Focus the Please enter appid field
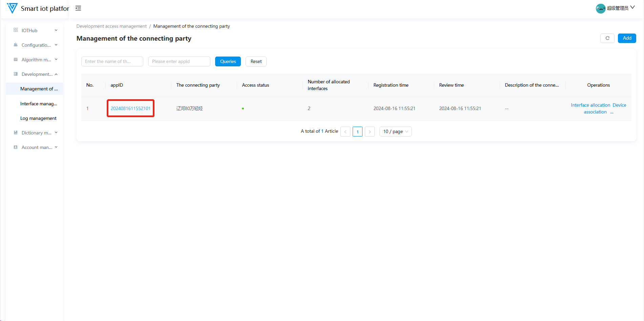The height and width of the screenshot is (321, 644). point(179,62)
